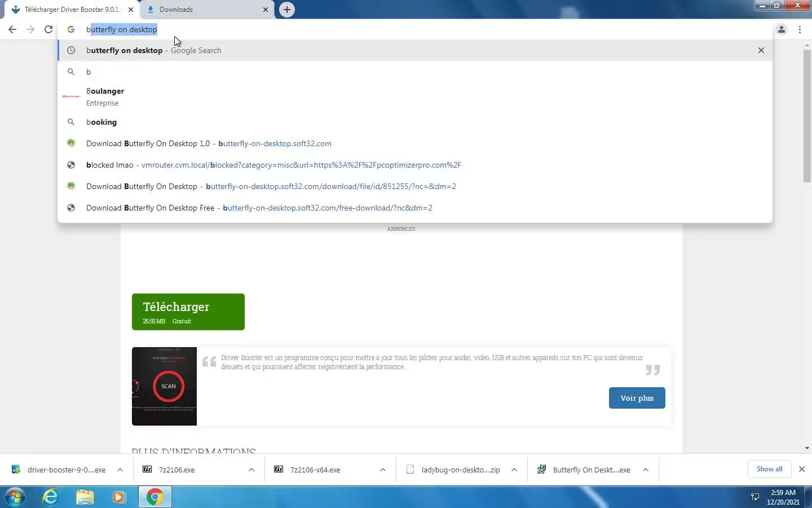Screen dimensions: 812x508
Task: Click the driver-booster exe file icon
Action: (x=16, y=469)
